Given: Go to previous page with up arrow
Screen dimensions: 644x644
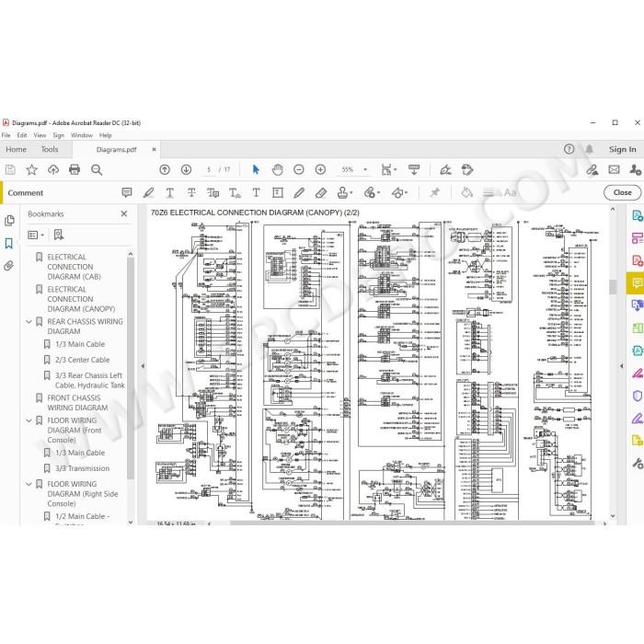Looking at the screenshot, I should pyautogui.click(x=165, y=169).
